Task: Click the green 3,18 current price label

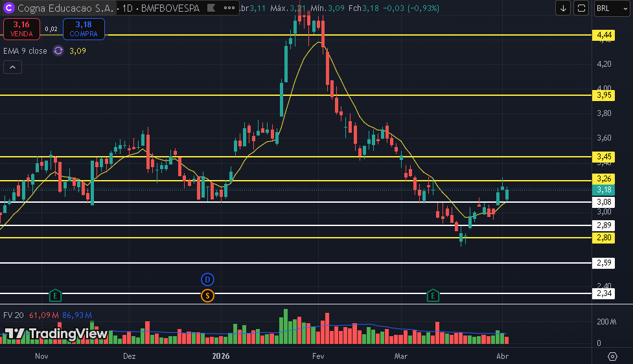Action: tap(604, 190)
